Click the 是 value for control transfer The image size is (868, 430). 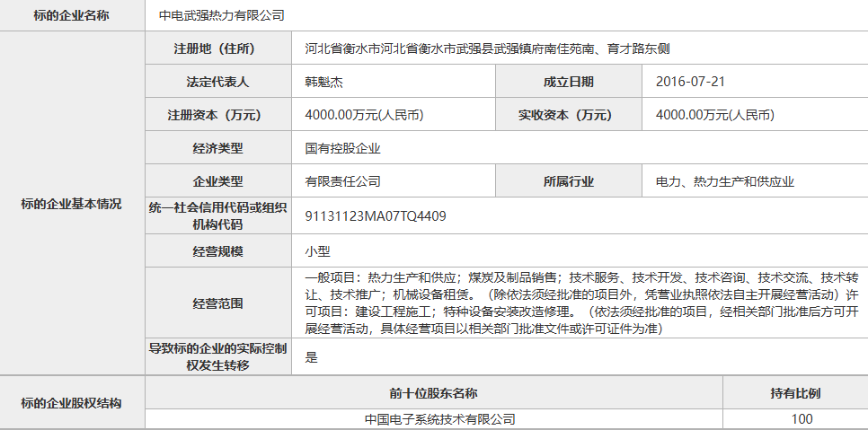pyautogui.click(x=312, y=357)
